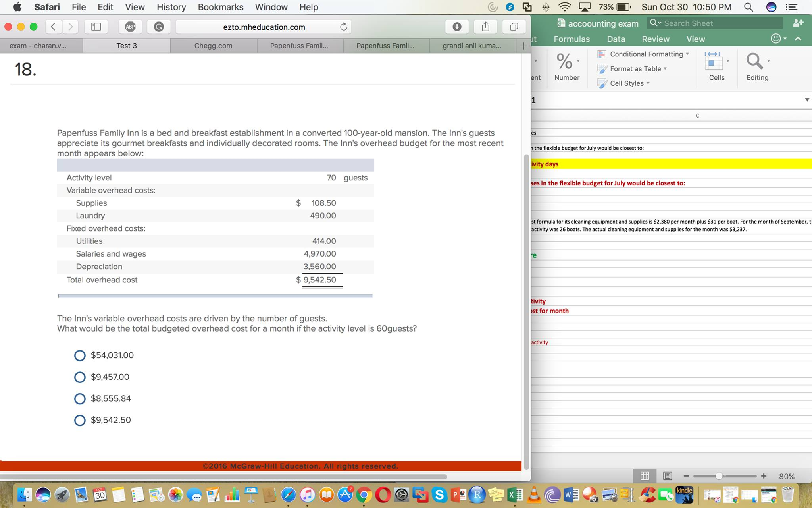The image size is (812, 508).
Task: Select answer $54,031.00
Action: tap(80, 355)
